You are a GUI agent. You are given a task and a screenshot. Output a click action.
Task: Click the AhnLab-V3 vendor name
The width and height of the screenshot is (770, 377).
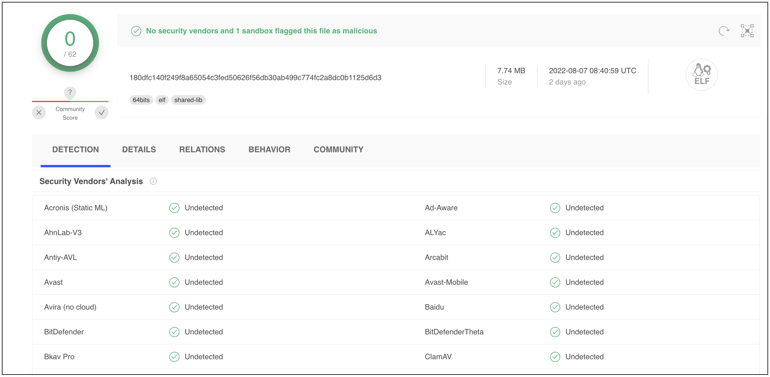point(63,233)
